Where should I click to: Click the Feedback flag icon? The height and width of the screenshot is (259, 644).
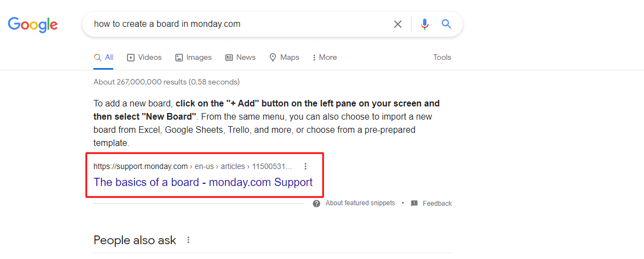tap(414, 204)
